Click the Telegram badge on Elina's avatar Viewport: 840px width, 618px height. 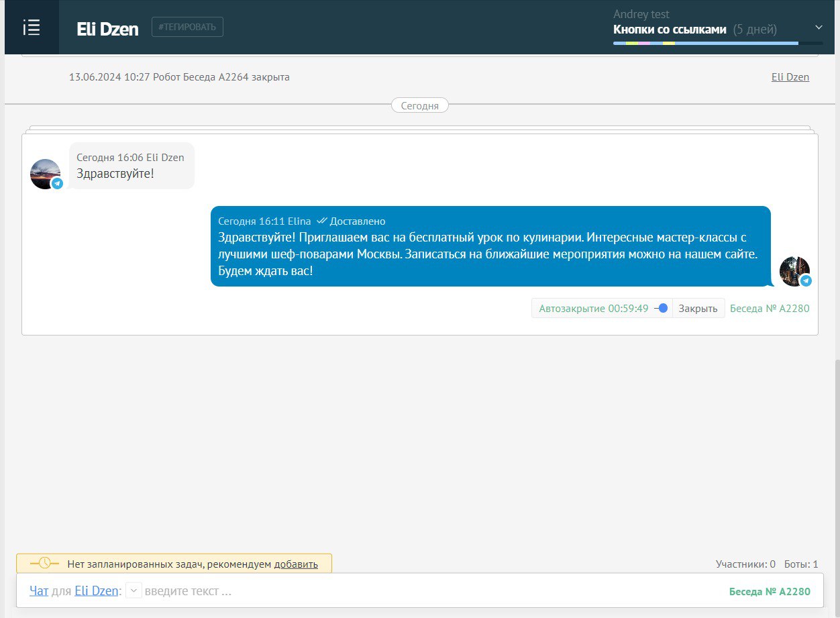click(x=806, y=281)
